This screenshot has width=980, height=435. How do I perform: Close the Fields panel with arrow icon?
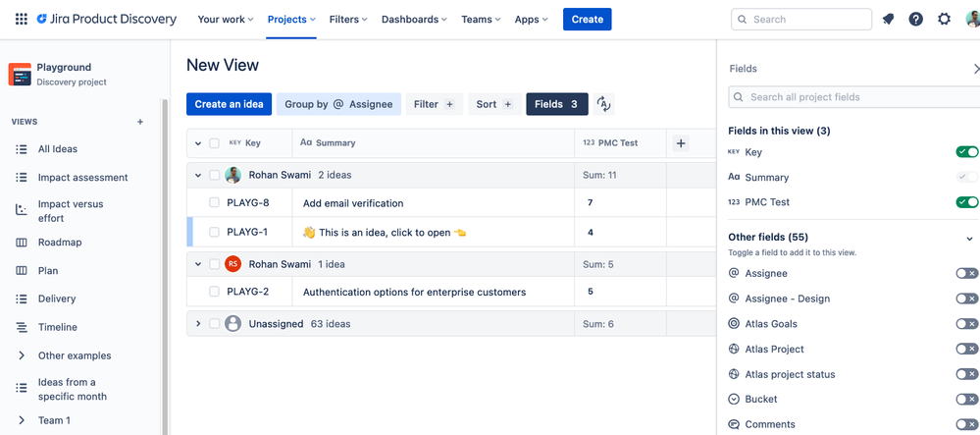click(976, 68)
